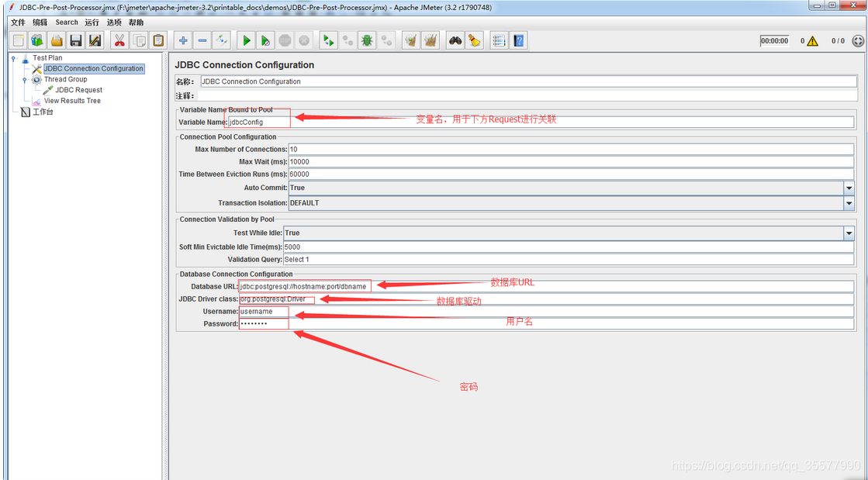Viewport: 868px width, 480px height.
Task: Open the Test While Idle dropdown
Action: (x=849, y=233)
